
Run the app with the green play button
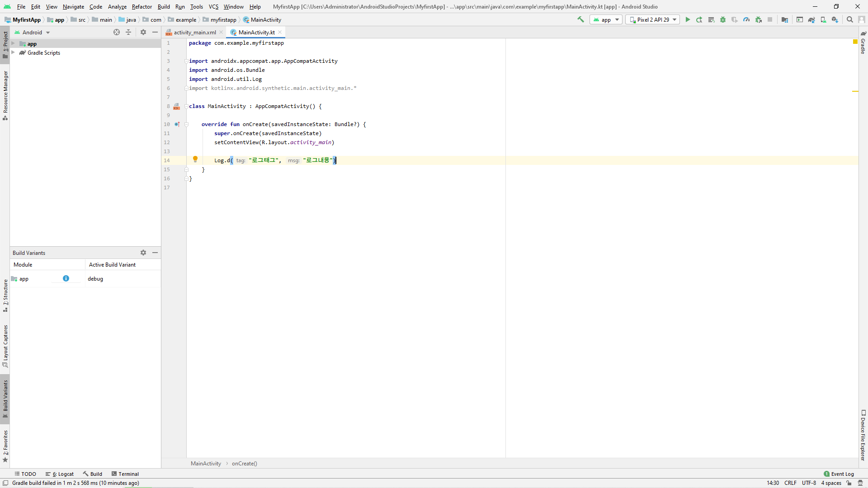pos(688,19)
